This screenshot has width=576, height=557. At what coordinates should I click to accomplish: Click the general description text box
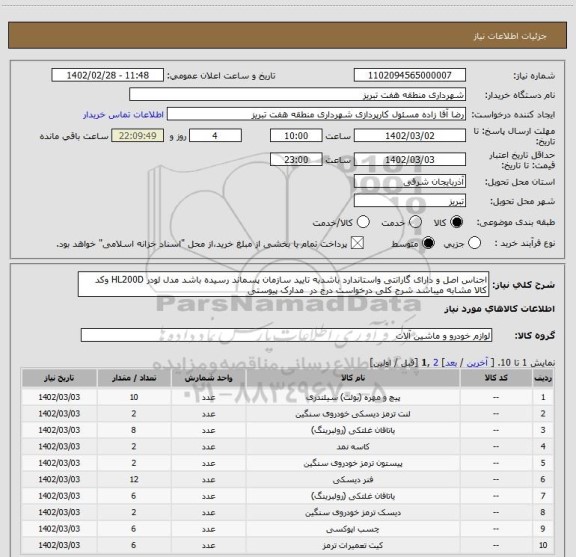coord(283,285)
